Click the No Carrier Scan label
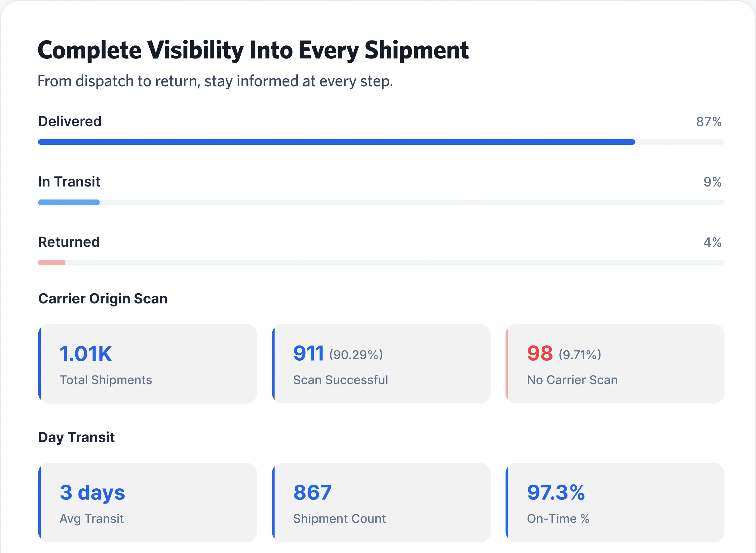The height and width of the screenshot is (553, 756). (572, 380)
